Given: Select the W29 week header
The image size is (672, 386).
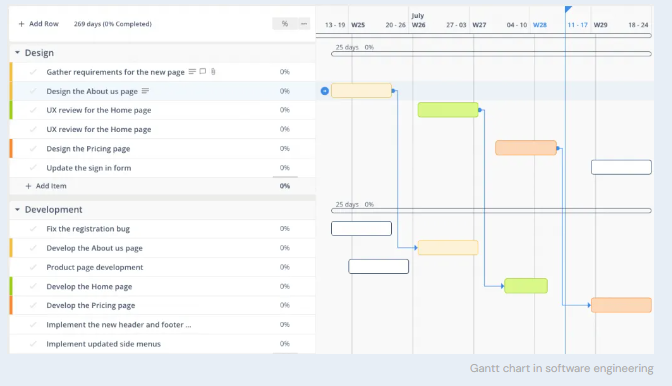Looking at the screenshot, I should 600,25.
